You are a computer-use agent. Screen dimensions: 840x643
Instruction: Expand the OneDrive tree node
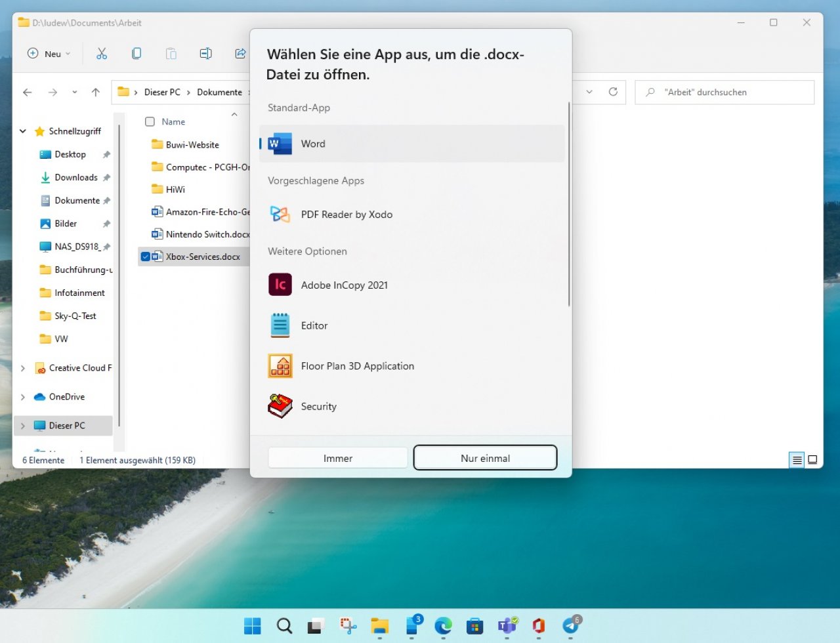(x=23, y=397)
